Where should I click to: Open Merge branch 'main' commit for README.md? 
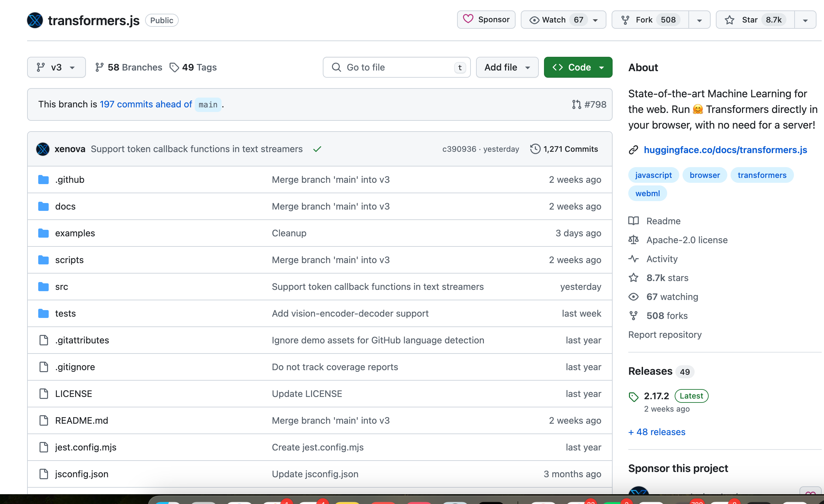click(331, 420)
